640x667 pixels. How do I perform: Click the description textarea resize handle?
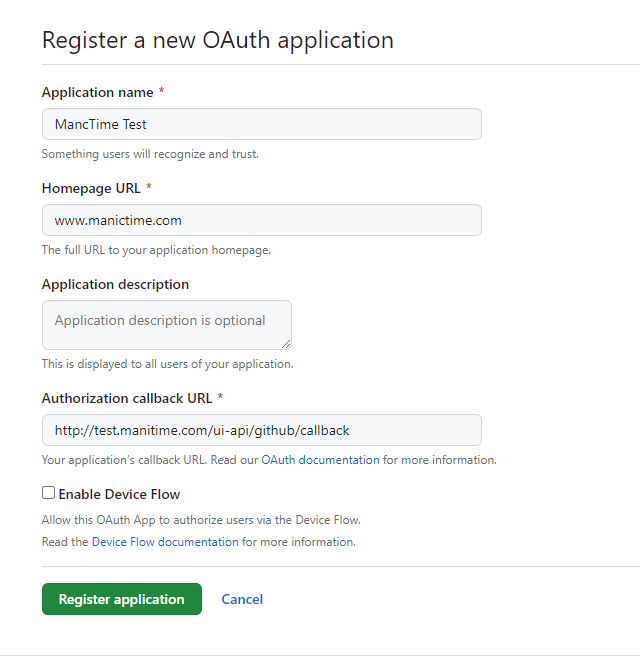(286, 343)
